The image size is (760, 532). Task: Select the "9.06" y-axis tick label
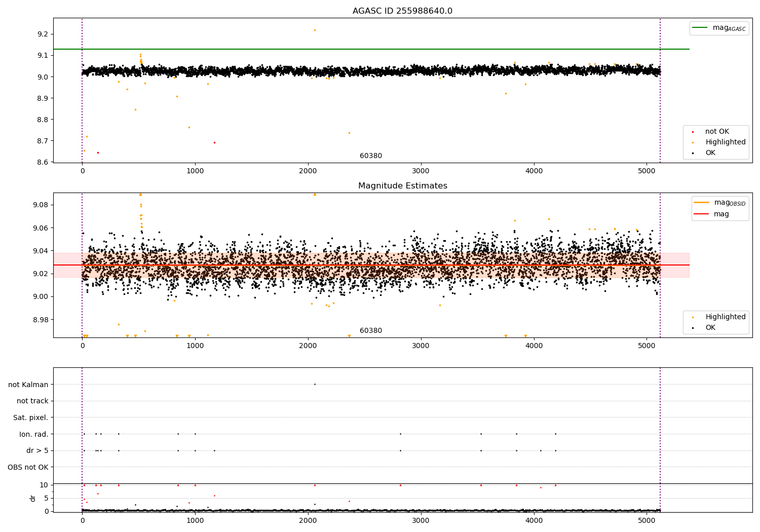pos(41,228)
